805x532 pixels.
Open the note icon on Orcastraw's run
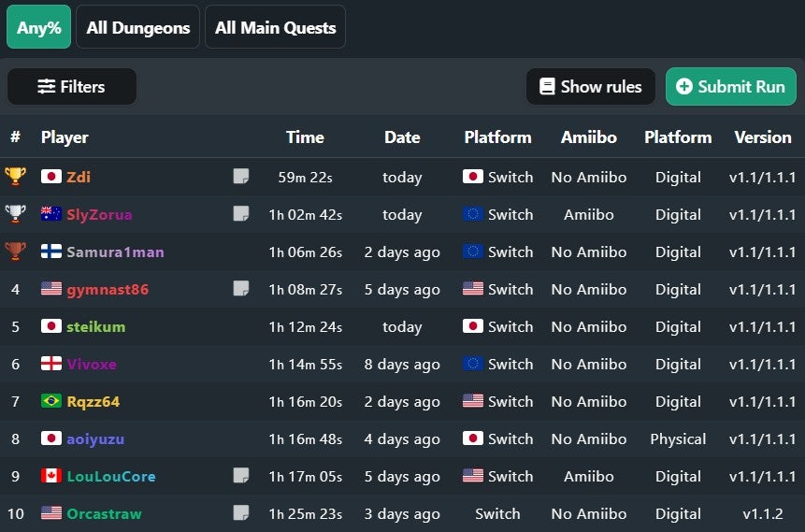tap(240, 513)
